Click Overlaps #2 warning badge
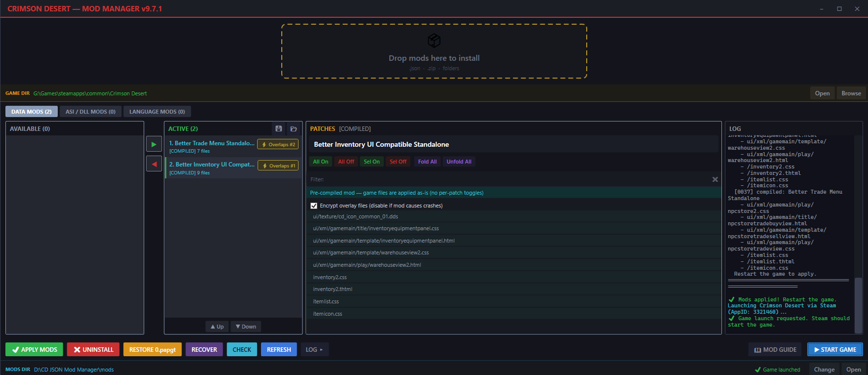 pos(278,144)
